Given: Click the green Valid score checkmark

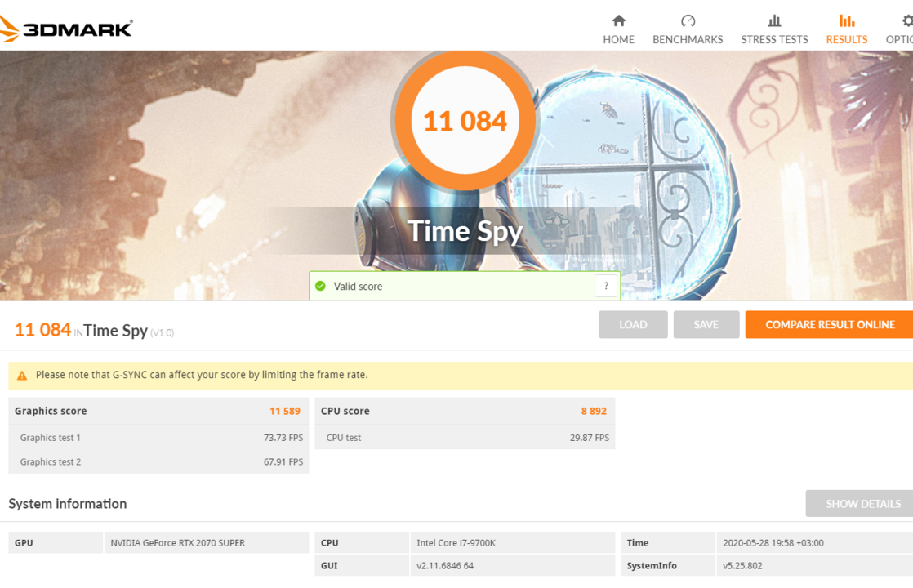Looking at the screenshot, I should coord(320,286).
